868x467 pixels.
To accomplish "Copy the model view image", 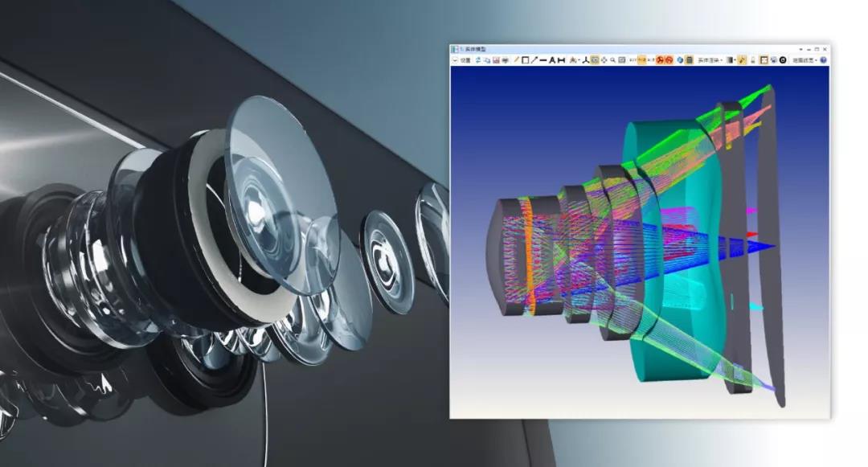I will pos(486,60).
